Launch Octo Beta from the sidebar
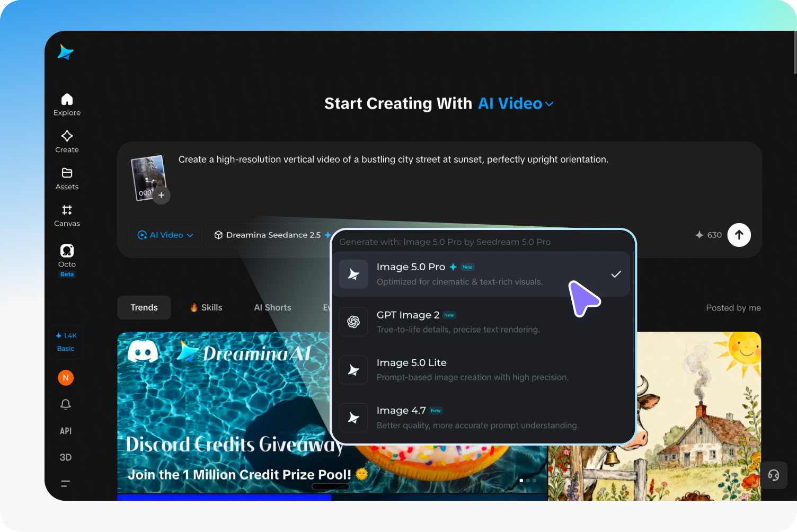 (x=67, y=261)
